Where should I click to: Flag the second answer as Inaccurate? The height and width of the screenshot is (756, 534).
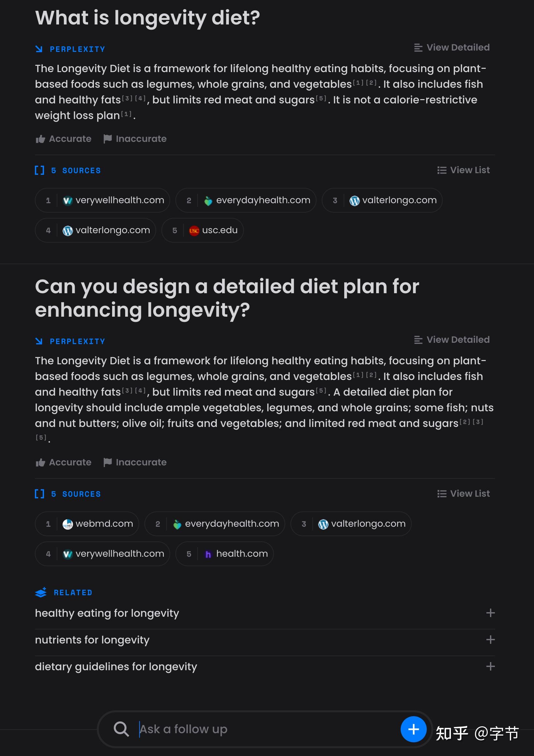(135, 462)
